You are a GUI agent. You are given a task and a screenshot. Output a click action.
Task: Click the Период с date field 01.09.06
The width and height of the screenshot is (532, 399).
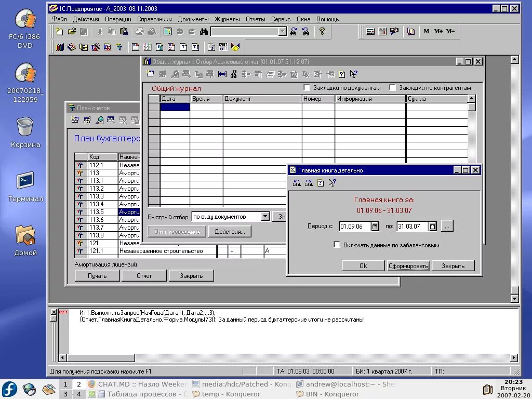coord(354,227)
